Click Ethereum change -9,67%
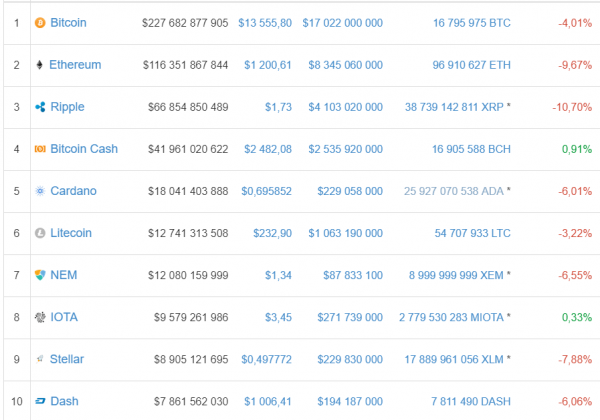Viewport: 600px width, 420px height. point(575,65)
